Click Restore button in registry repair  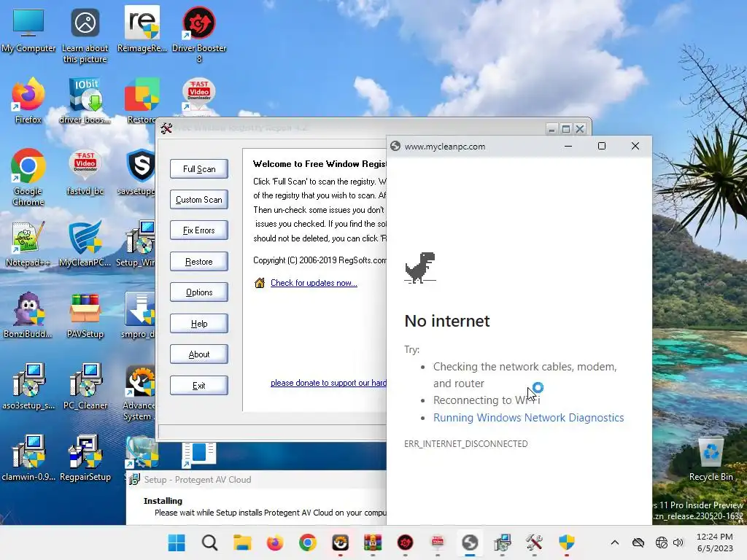199,262
